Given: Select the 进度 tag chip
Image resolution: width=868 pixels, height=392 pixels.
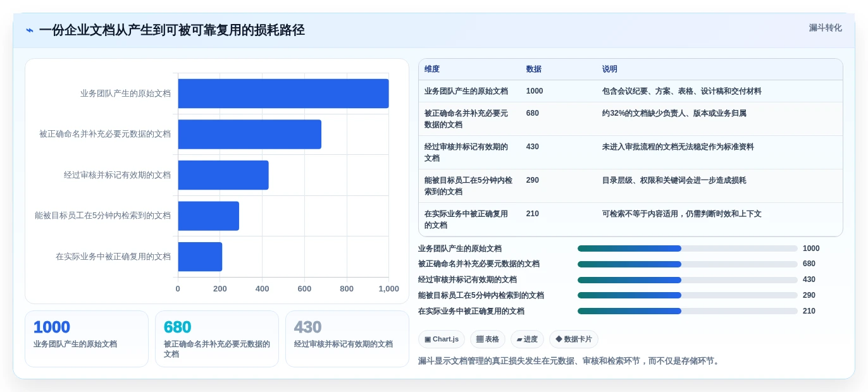Looking at the screenshot, I should [527, 340].
